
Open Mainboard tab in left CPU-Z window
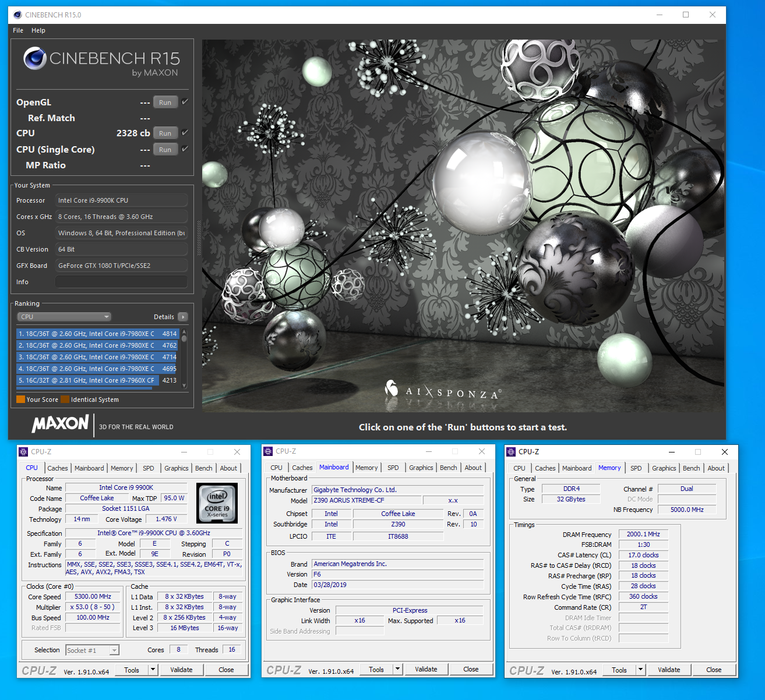(x=89, y=468)
